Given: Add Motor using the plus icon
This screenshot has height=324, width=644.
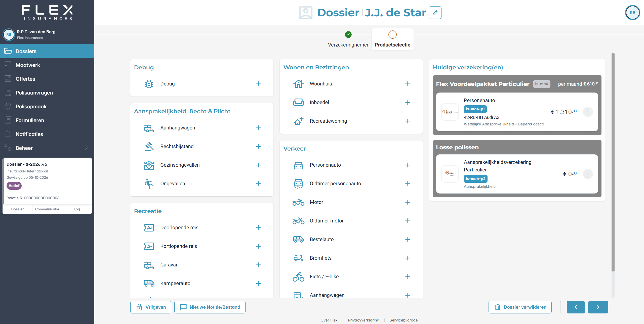Looking at the screenshot, I should [x=408, y=202].
